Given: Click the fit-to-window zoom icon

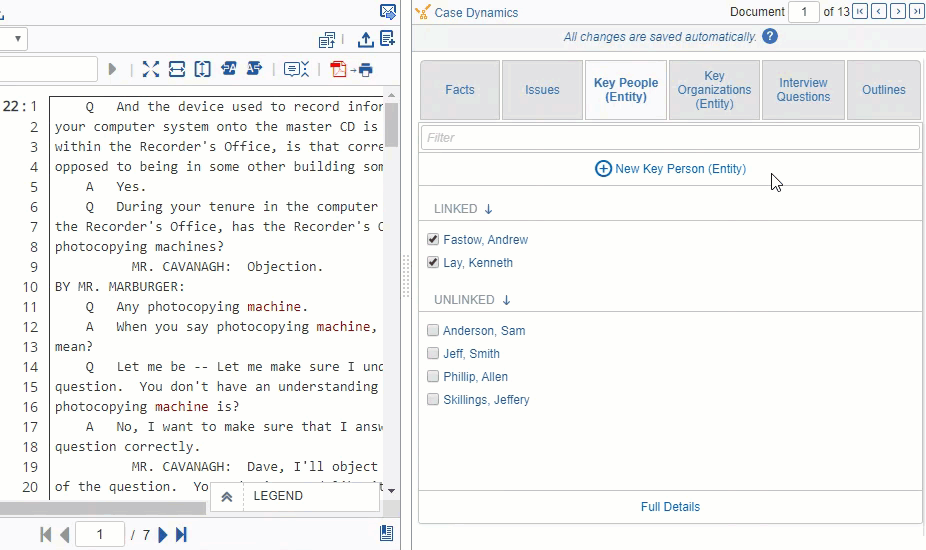Looking at the screenshot, I should [151, 69].
